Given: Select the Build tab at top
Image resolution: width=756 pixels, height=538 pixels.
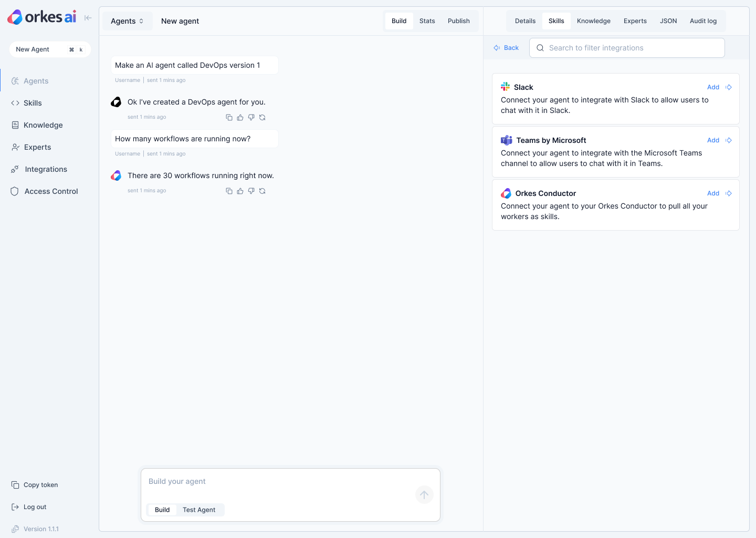Looking at the screenshot, I should click(x=399, y=21).
